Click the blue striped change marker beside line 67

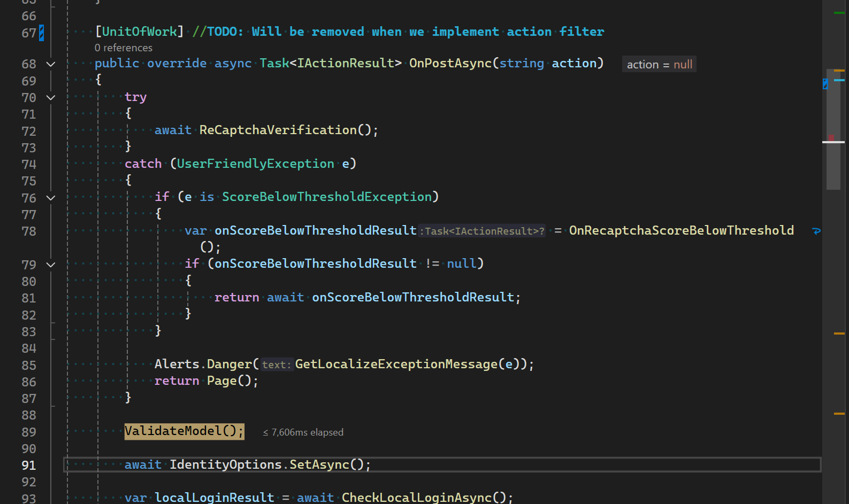[x=41, y=33]
